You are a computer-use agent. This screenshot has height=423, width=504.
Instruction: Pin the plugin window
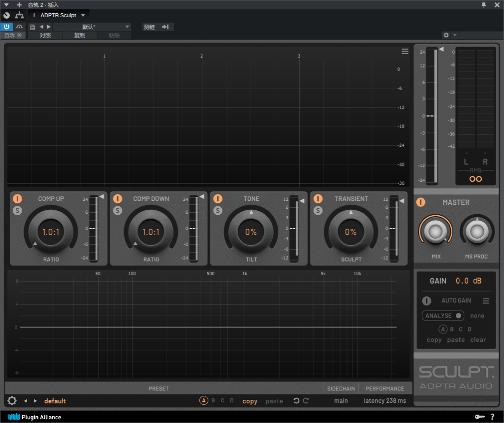point(484,5)
